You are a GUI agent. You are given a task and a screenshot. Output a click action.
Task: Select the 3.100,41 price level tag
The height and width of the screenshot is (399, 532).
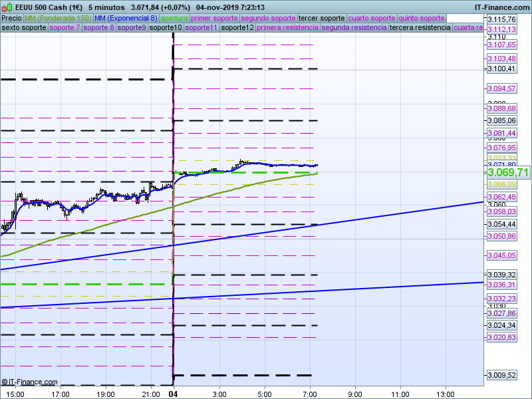coord(501,68)
